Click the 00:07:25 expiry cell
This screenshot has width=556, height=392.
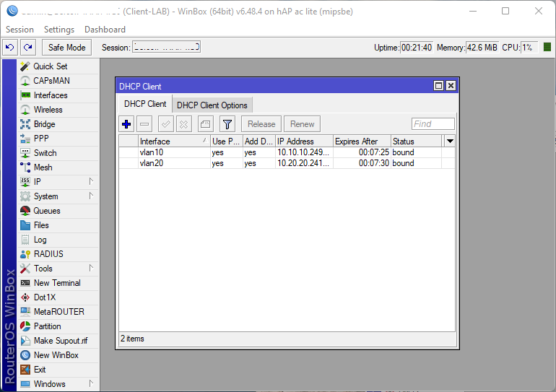(x=362, y=152)
